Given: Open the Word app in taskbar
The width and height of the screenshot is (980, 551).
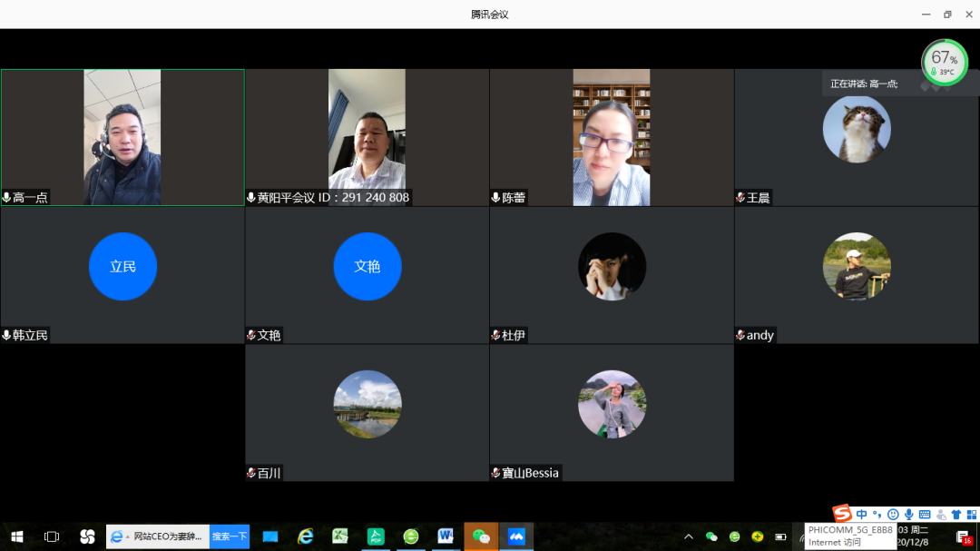Looking at the screenshot, I should coord(446,536).
